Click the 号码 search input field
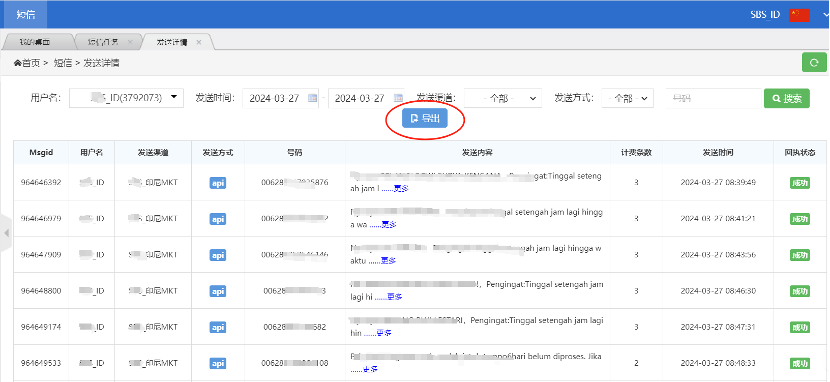The image size is (830, 382). [x=712, y=98]
